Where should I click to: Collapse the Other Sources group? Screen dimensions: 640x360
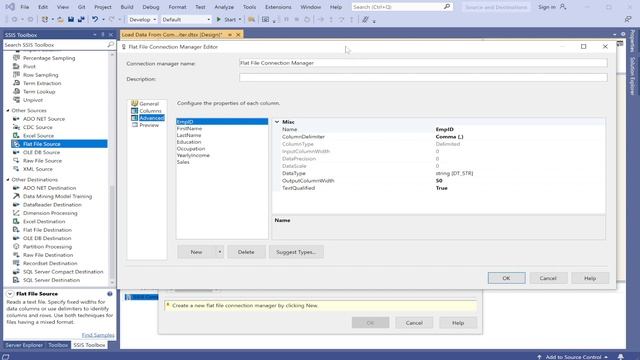click(x=8, y=111)
